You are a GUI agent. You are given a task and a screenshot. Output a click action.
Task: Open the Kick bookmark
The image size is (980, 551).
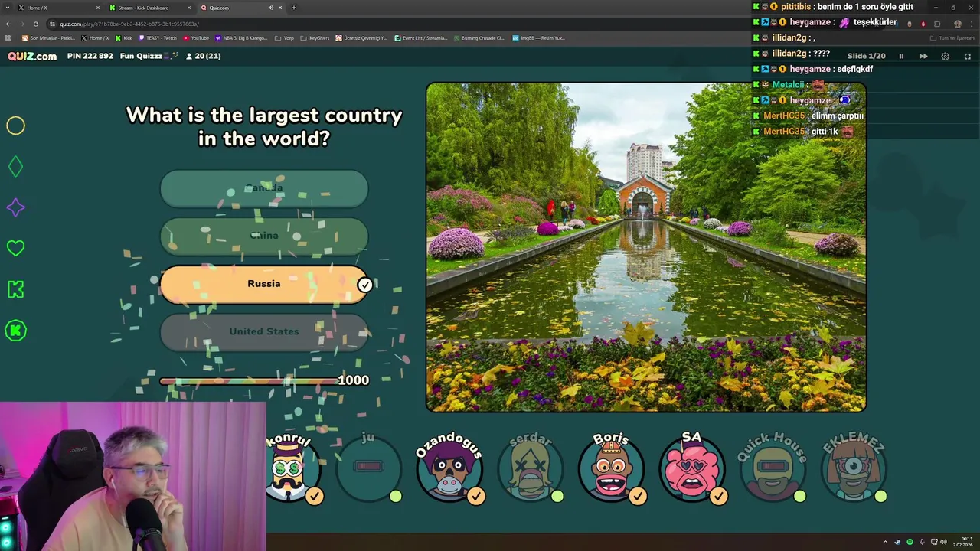123,37
